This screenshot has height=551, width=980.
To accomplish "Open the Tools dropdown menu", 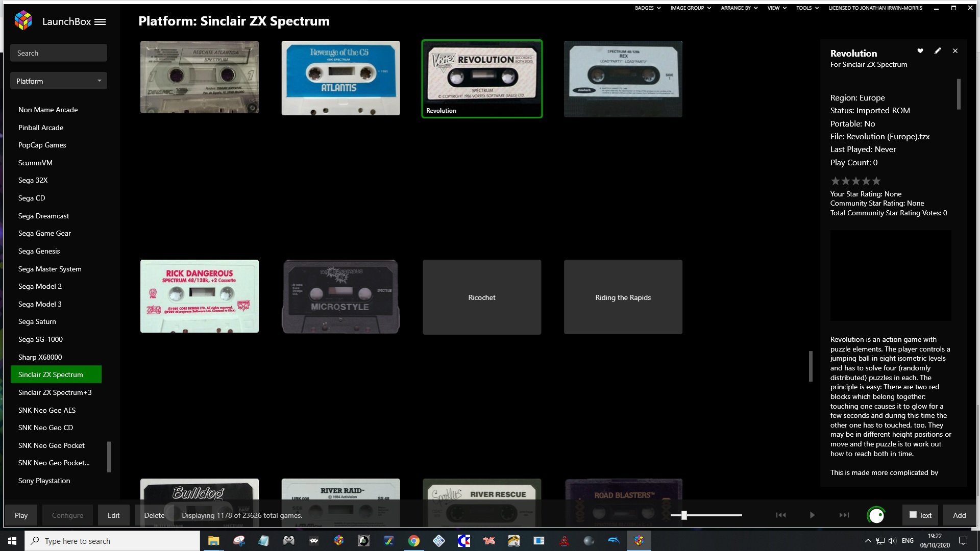I will click(x=807, y=8).
